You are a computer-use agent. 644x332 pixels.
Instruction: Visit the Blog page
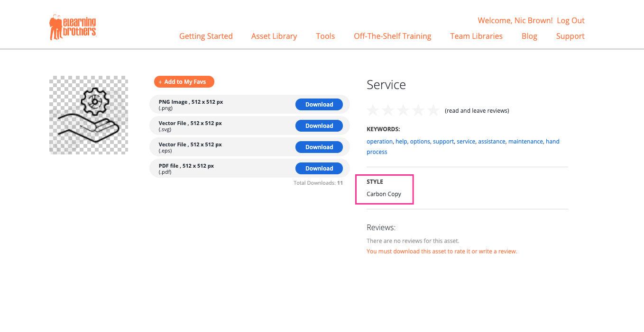point(529,36)
